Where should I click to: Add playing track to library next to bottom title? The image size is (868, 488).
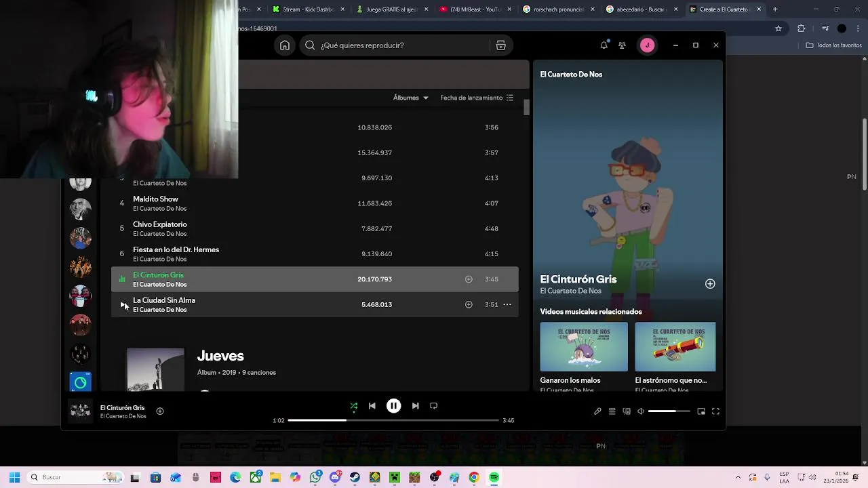point(160,411)
